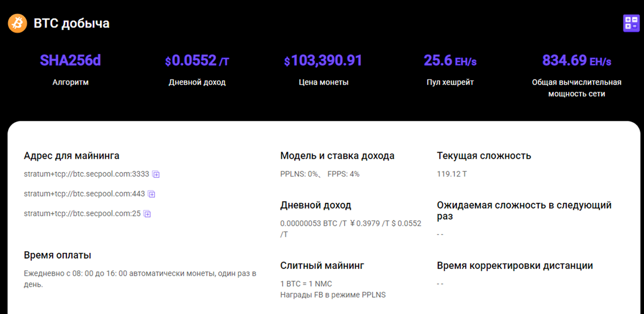Click the $0.0552 /T daily income value
This screenshot has height=314, width=644.
[x=197, y=61]
